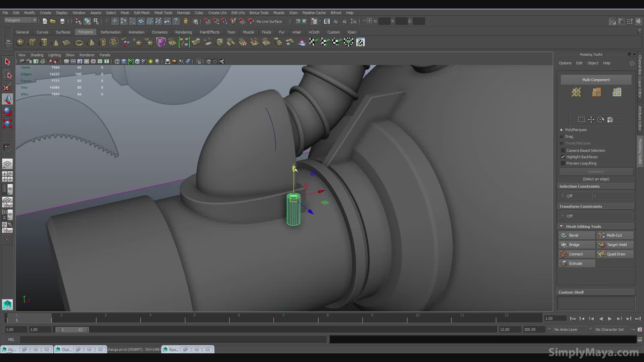Choose the Paint Selection tool

(7, 87)
